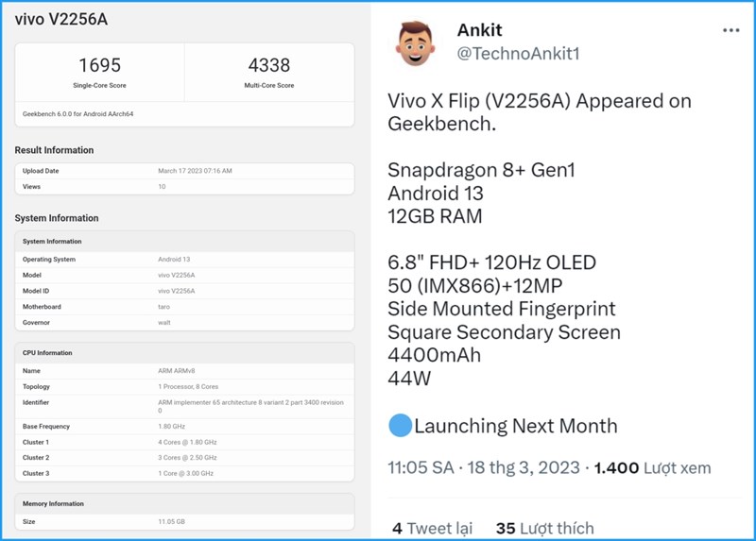Click the tweet date 18 thg 3, 2023

click(524, 467)
